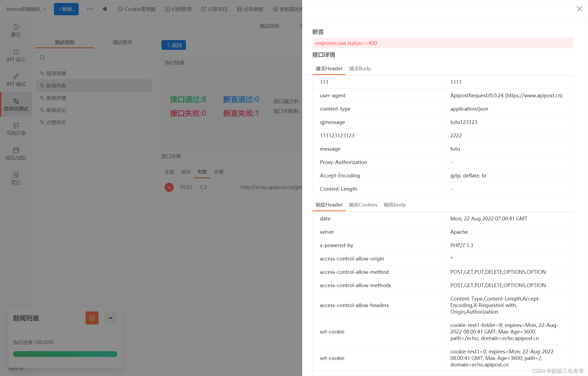Click the qjmessage header cell
588x376 pixels.
(x=378, y=122)
